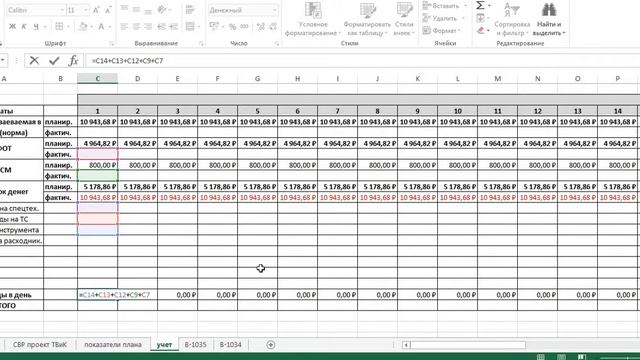
Task: Align cell text right
Action: [148, 27]
